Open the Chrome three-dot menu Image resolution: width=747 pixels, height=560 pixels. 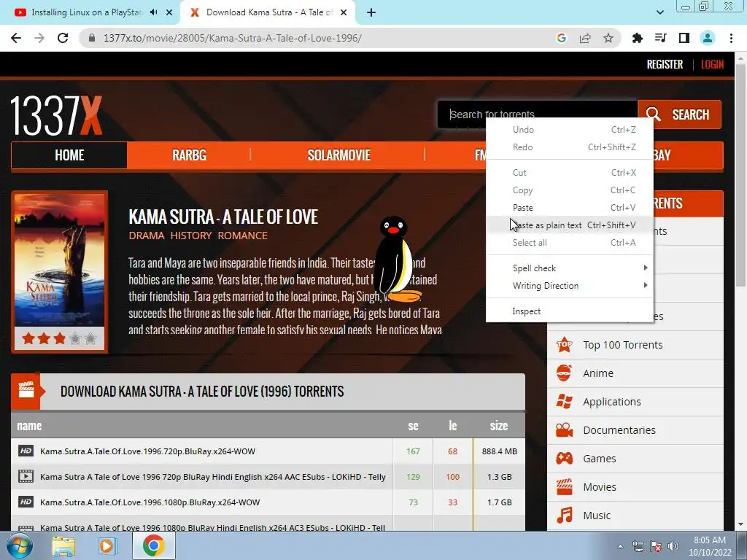point(731,38)
